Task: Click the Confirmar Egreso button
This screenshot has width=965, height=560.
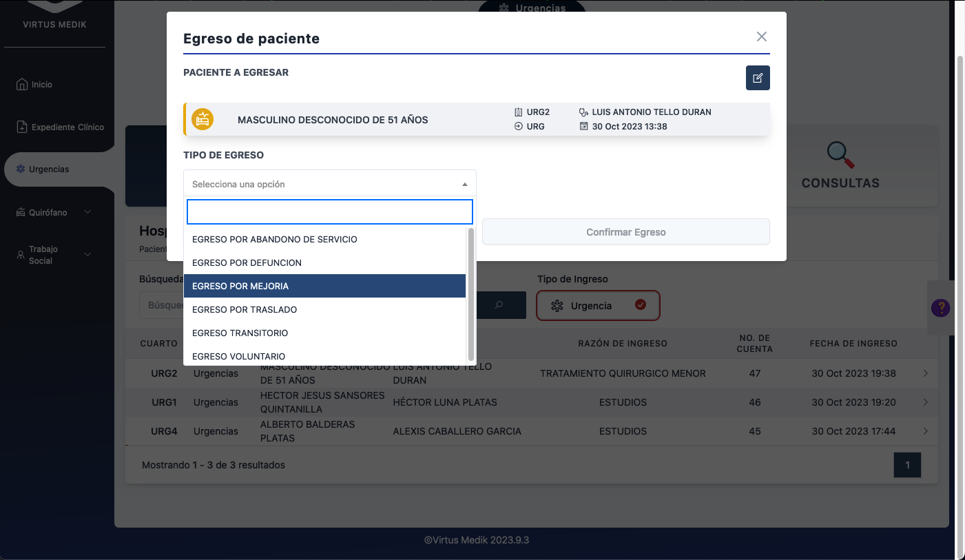Action: point(625,232)
